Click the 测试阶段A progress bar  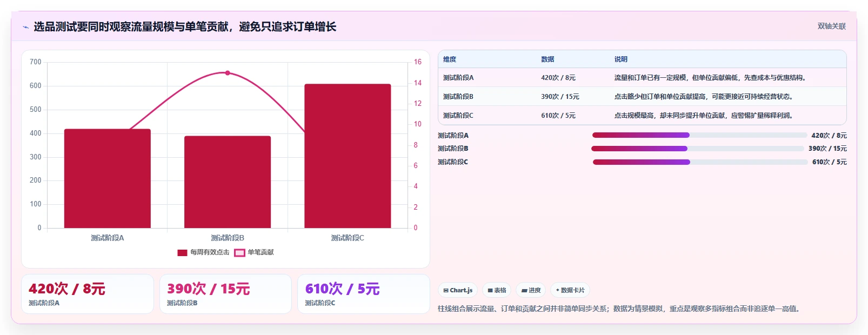pos(700,135)
